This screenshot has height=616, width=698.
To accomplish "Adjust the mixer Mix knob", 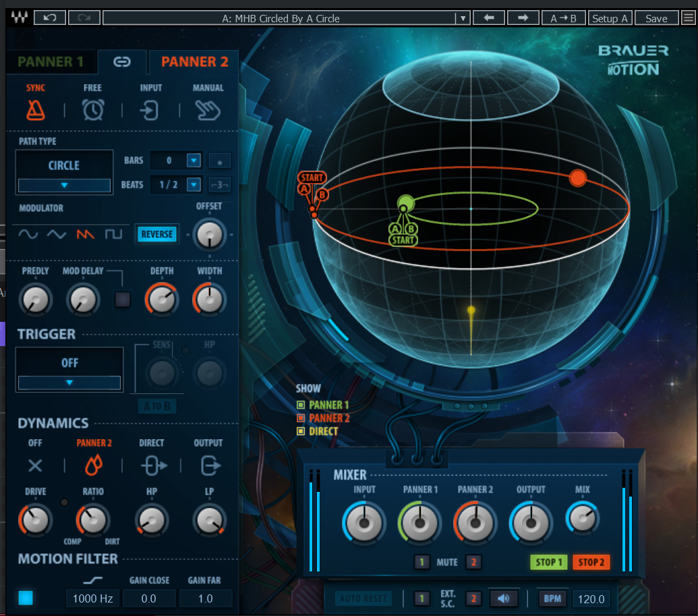I will point(582,518).
